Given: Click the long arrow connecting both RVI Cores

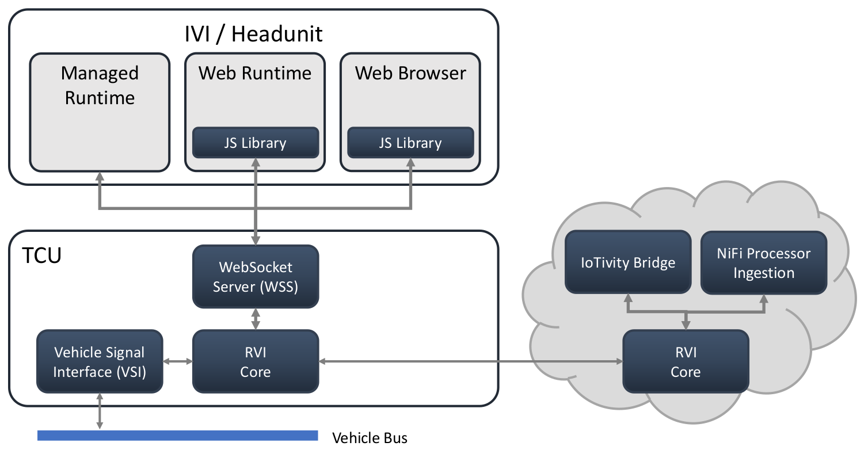Looking at the screenshot, I should (x=470, y=362).
